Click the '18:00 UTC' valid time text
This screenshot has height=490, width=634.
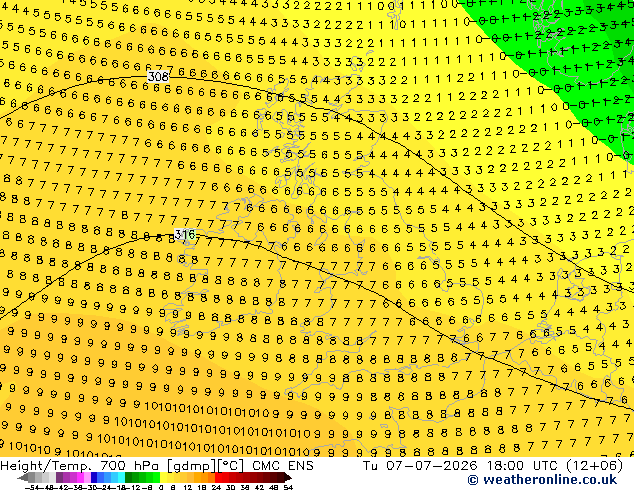point(522,466)
